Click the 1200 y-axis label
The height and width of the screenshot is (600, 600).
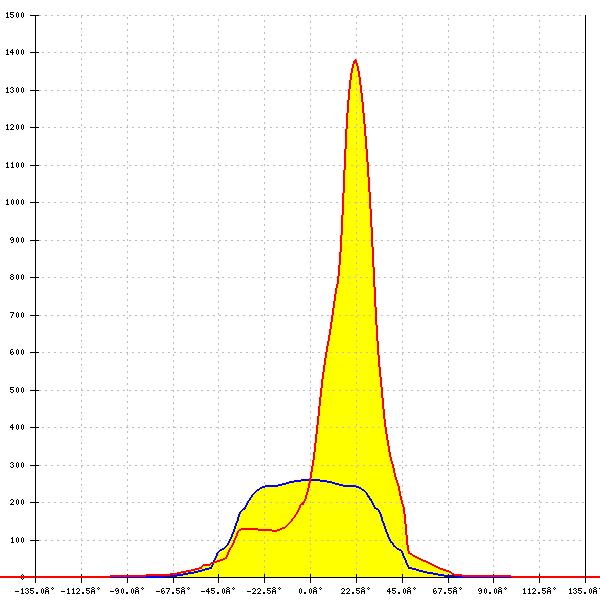(15, 127)
